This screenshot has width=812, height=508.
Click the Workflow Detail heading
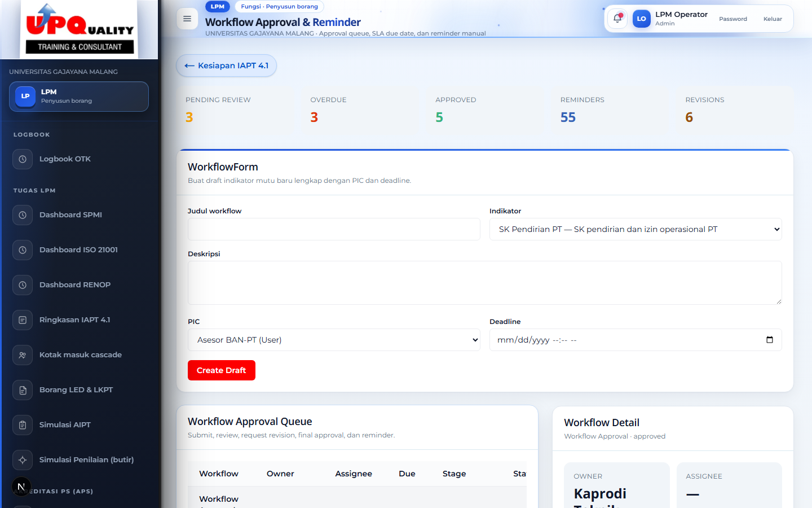click(x=602, y=423)
